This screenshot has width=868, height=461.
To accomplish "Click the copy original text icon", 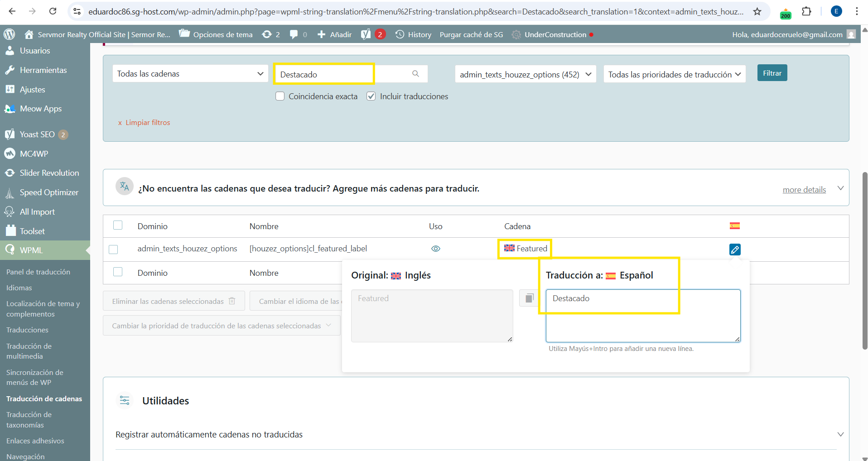I will (x=529, y=298).
